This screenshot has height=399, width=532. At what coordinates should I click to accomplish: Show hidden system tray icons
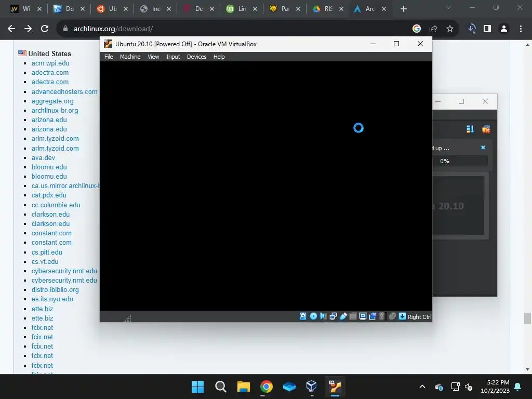(x=422, y=387)
